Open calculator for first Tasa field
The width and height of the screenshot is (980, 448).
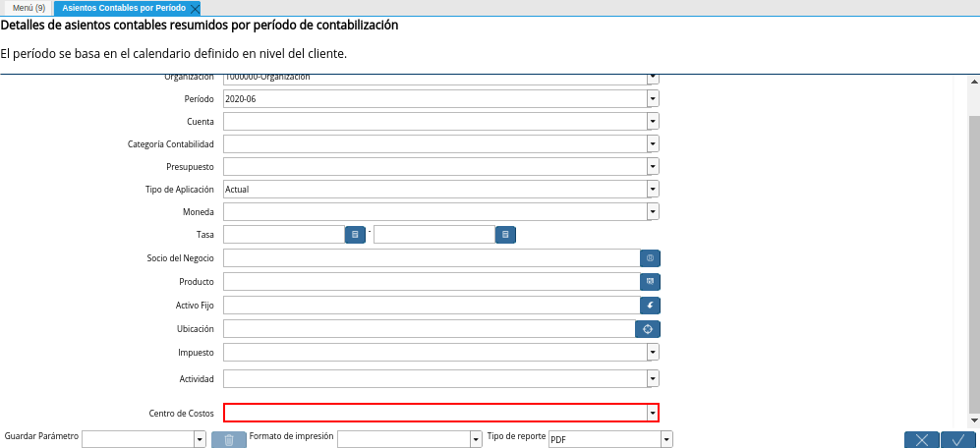click(x=355, y=235)
